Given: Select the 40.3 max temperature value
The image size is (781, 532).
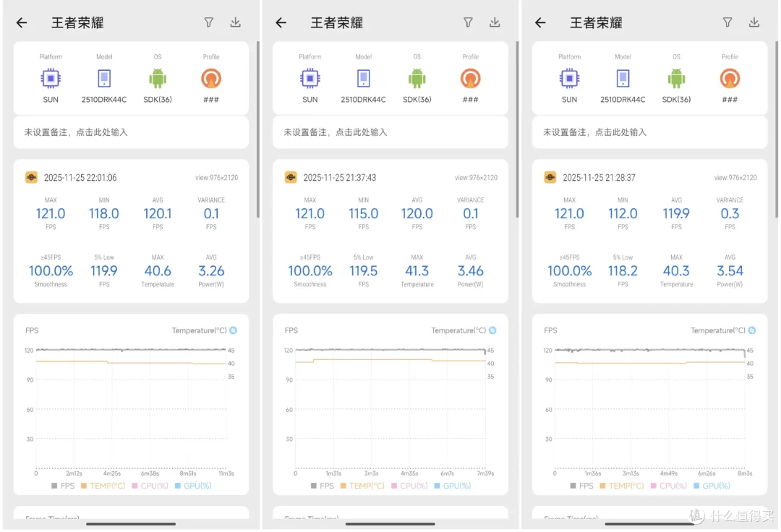Looking at the screenshot, I should tap(676, 271).
